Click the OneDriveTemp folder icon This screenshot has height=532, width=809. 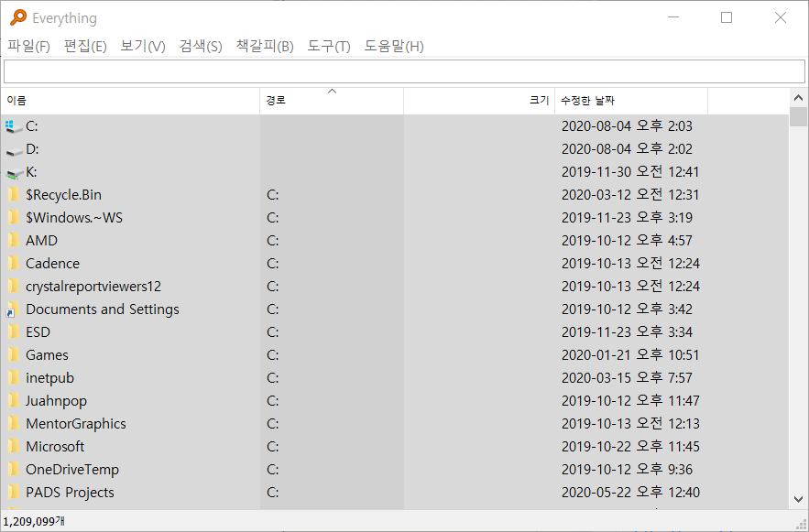pos(14,469)
